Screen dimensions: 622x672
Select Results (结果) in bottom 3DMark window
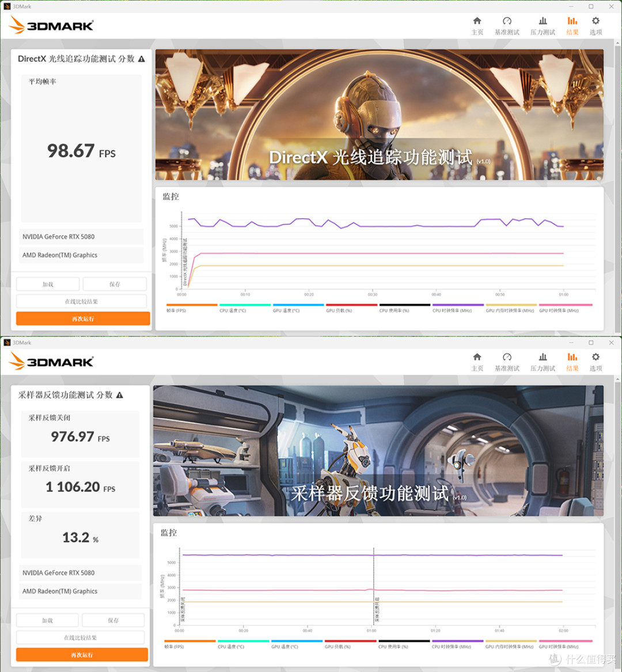[x=572, y=362]
